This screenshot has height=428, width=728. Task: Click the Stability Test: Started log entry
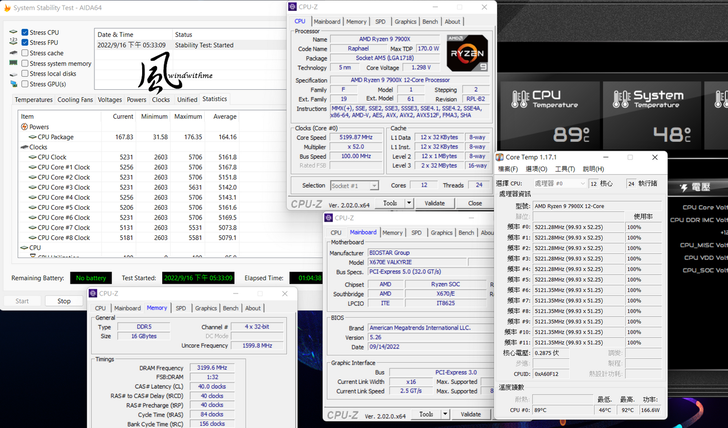(x=204, y=45)
